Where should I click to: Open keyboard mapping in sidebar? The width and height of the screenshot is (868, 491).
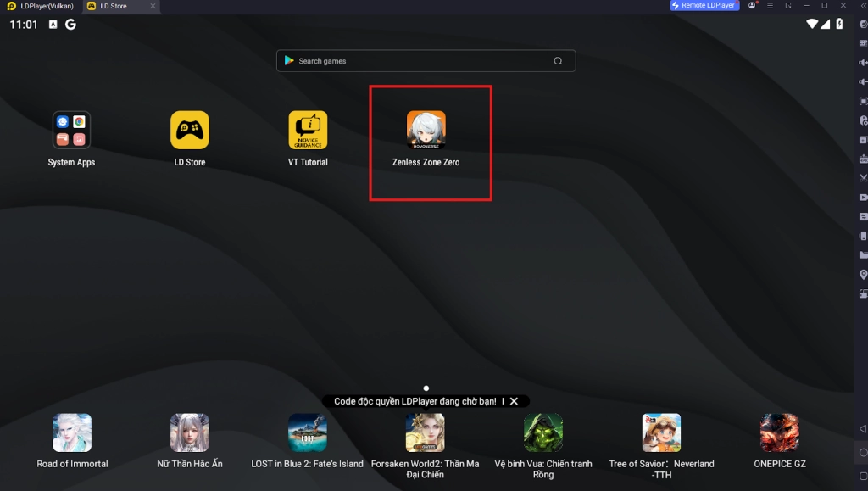point(863,43)
